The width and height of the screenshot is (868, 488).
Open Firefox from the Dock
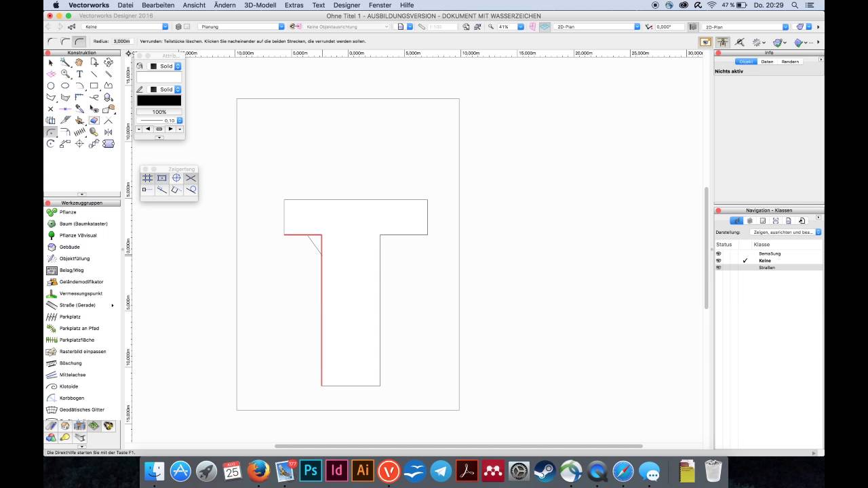point(258,470)
